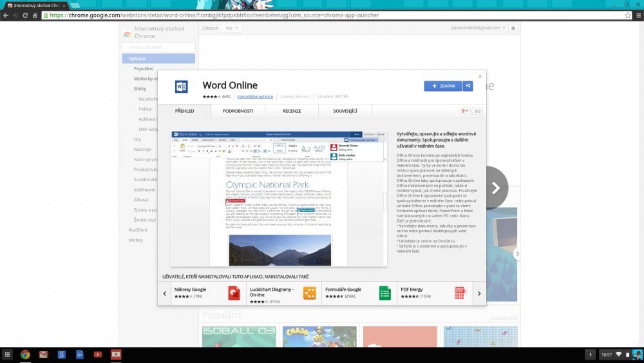Select Hry category in the sidebar
This screenshot has width=644, height=363.
click(x=137, y=139)
